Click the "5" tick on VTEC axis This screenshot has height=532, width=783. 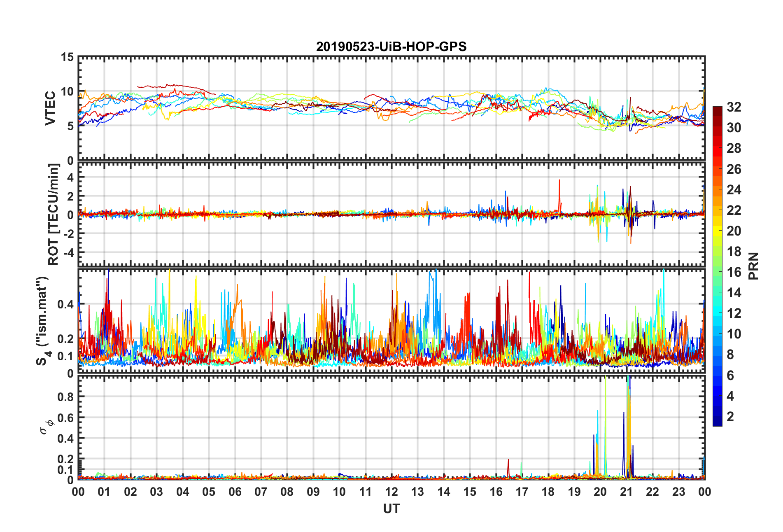click(70, 126)
